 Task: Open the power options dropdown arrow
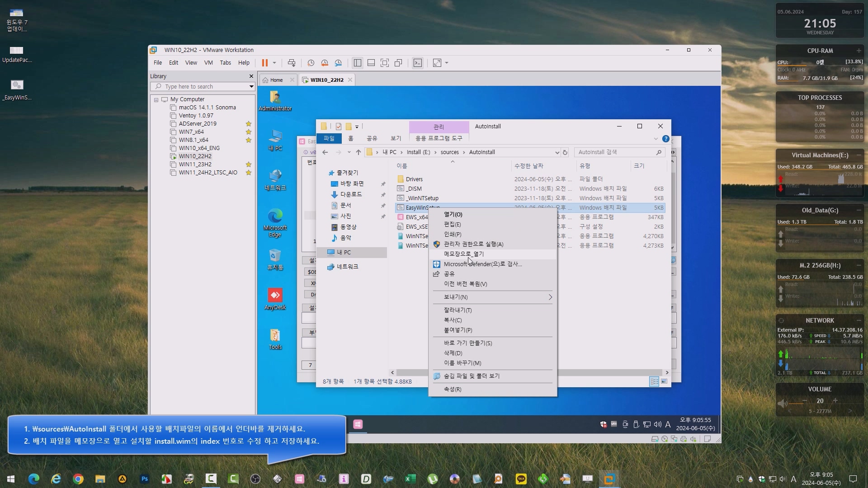[x=274, y=63]
